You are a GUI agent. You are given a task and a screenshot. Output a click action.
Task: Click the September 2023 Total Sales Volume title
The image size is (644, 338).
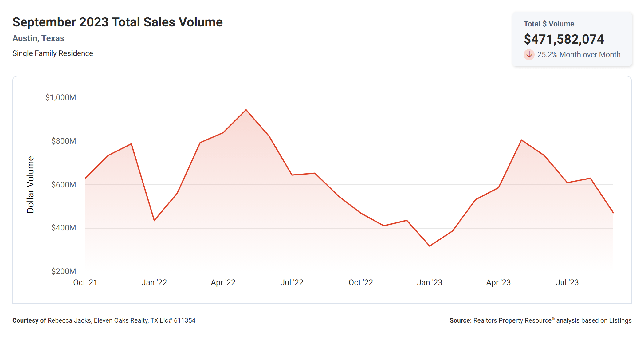(117, 22)
